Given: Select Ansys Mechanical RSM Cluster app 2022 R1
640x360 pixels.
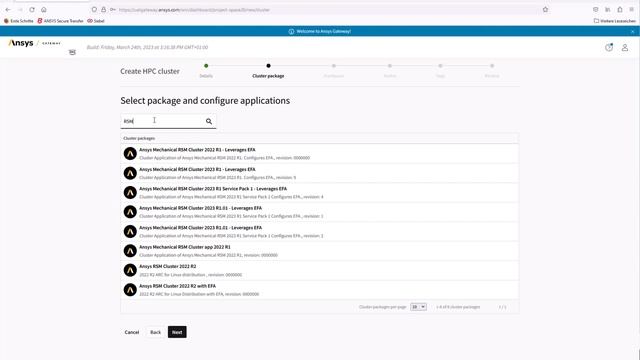Looking at the screenshot, I should [x=320, y=251].
